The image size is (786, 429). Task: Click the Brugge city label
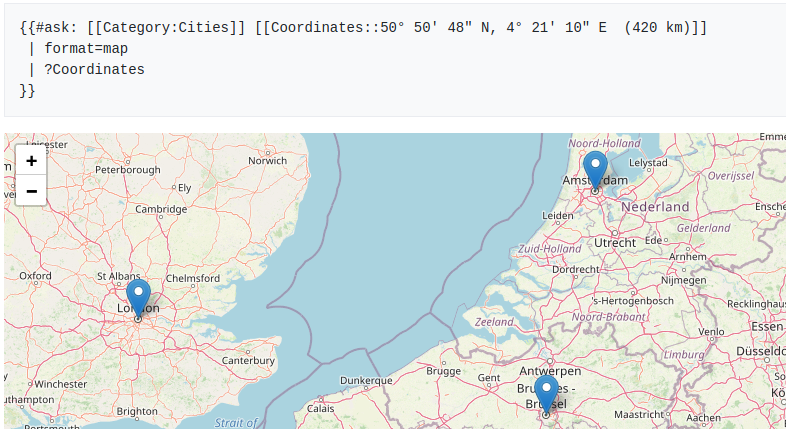click(x=444, y=371)
